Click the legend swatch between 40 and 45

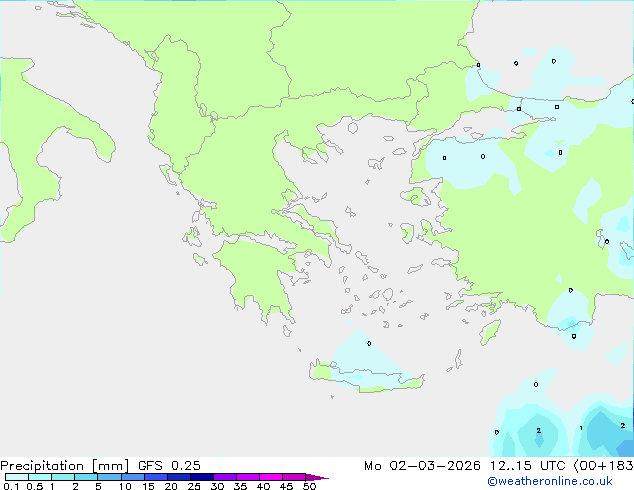(x=271, y=477)
